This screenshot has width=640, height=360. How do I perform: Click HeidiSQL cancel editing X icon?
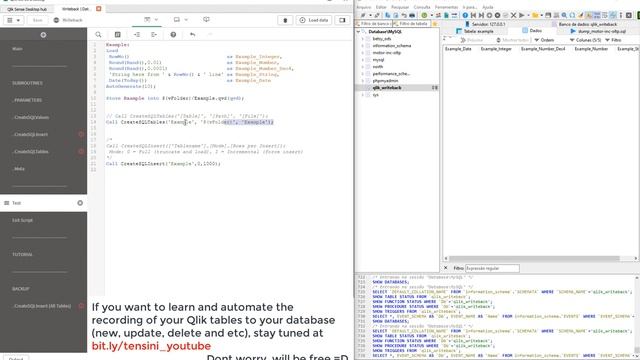513,15
